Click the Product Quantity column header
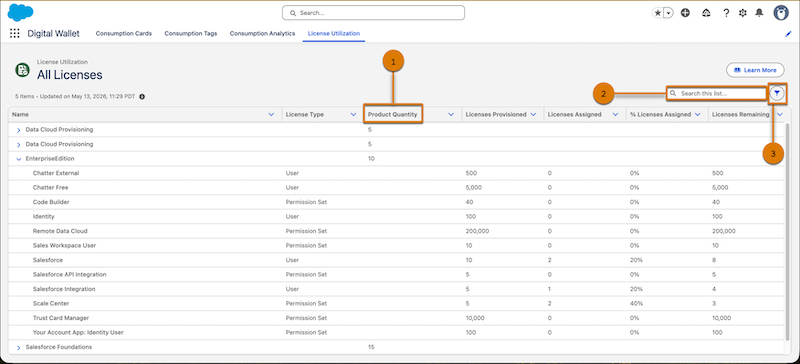Viewport: 800px width, 364px height. [392, 115]
